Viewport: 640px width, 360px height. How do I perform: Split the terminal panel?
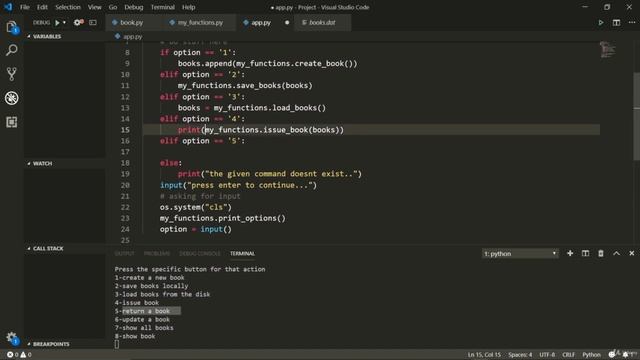click(585, 253)
